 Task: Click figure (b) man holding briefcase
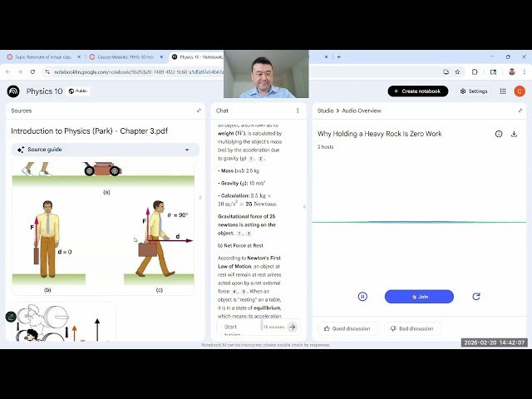click(47, 240)
